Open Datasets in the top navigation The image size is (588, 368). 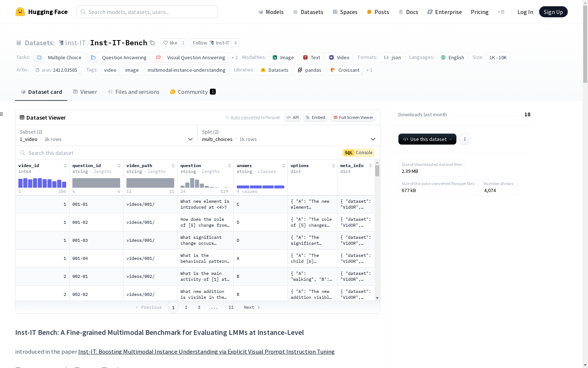pyautogui.click(x=308, y=12)
